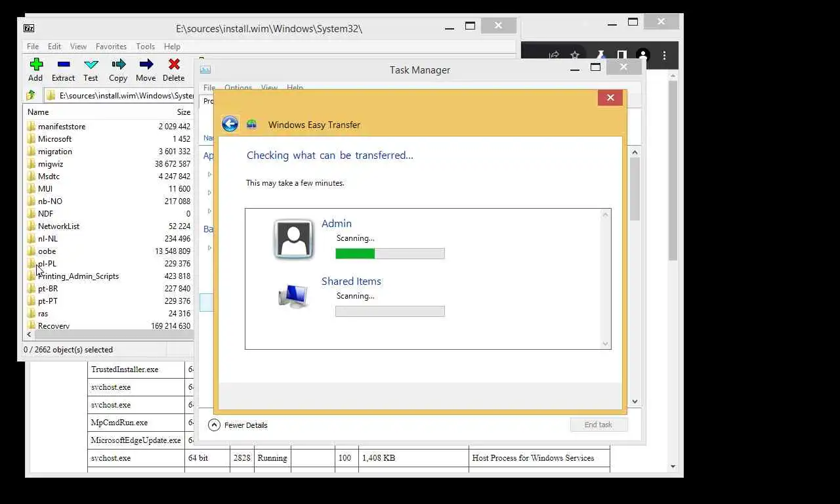The width and height of the screenshot is (840, 504).
Task: Click the Shared Items scanning progress bar
Action: click(x=390, y=311)
